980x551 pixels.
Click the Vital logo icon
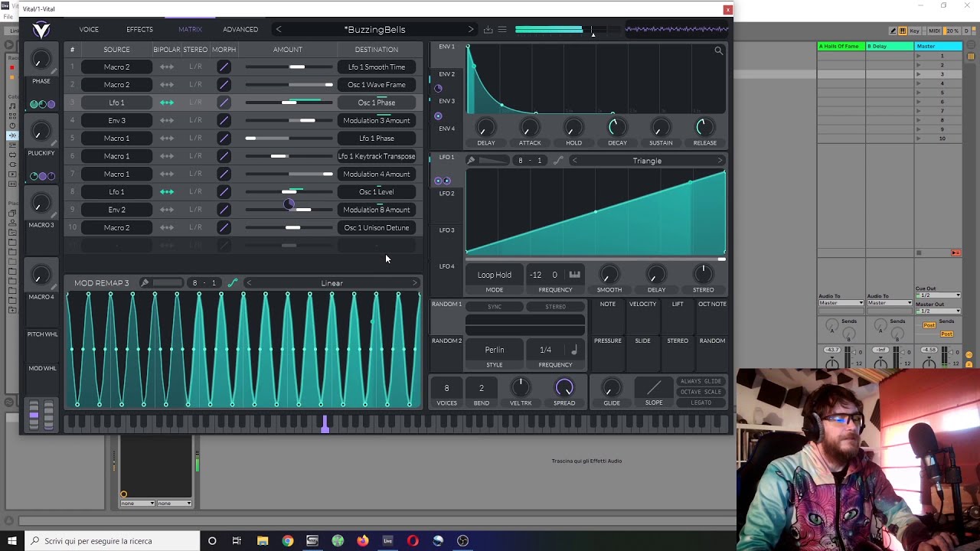41,30
